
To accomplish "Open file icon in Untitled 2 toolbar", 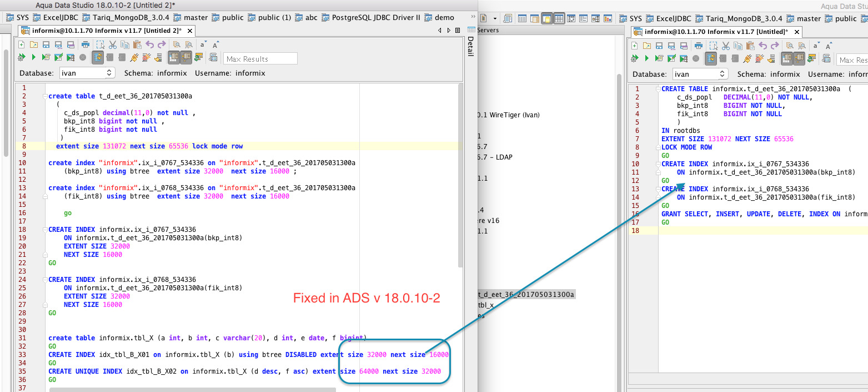I will pos(34,44).
